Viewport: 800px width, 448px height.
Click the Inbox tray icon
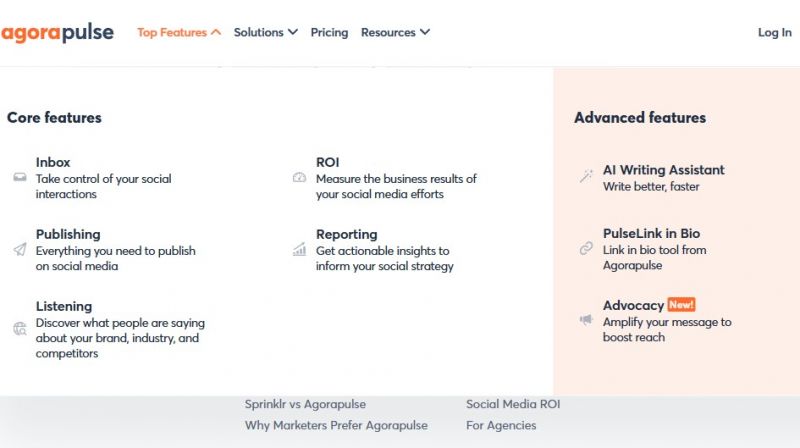20,178
